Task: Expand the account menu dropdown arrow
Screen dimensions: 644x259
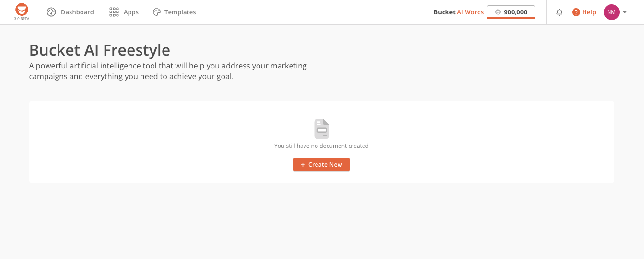Action: pos(625,12)
